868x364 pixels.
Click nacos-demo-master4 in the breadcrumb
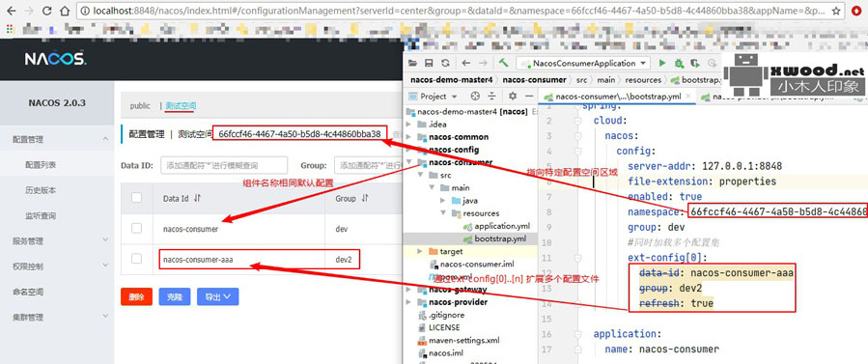pyautogui.click(x=451, y=80)
